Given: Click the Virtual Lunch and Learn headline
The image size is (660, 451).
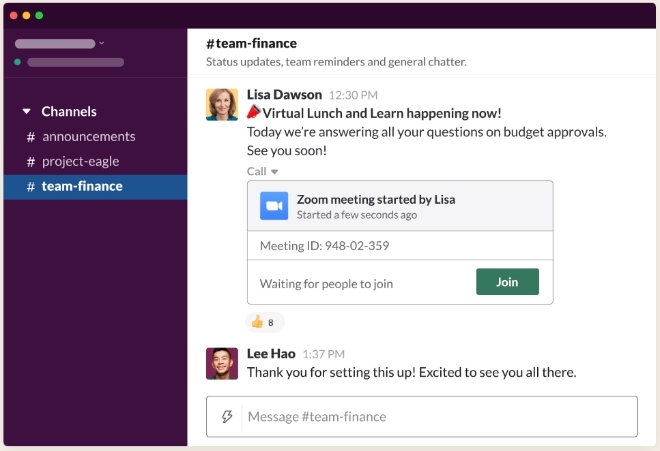Looking at the screenshot, I should (382, 113).
